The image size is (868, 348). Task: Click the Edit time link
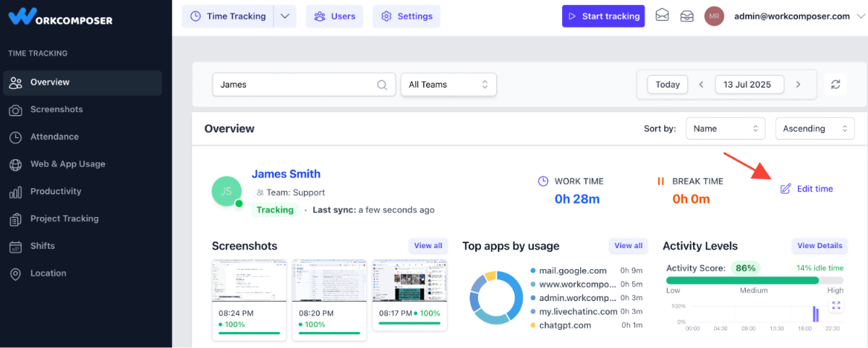click(807, 189)
